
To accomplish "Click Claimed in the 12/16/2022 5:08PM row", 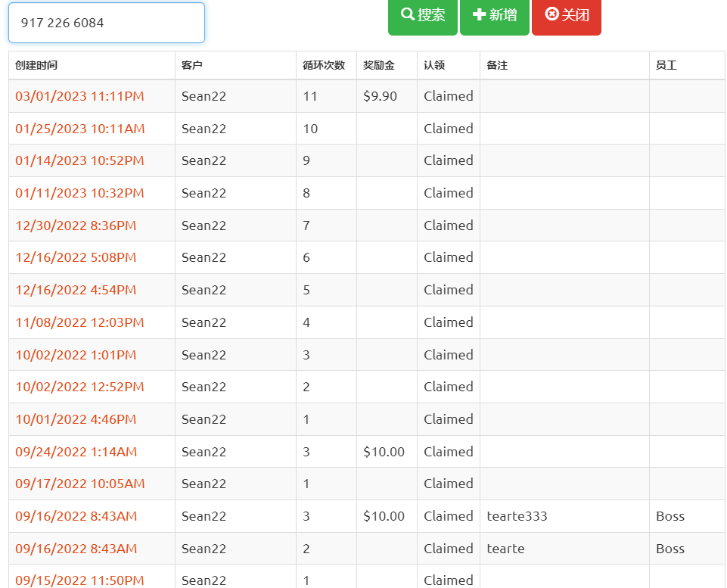I will click(x=449, y=257).
